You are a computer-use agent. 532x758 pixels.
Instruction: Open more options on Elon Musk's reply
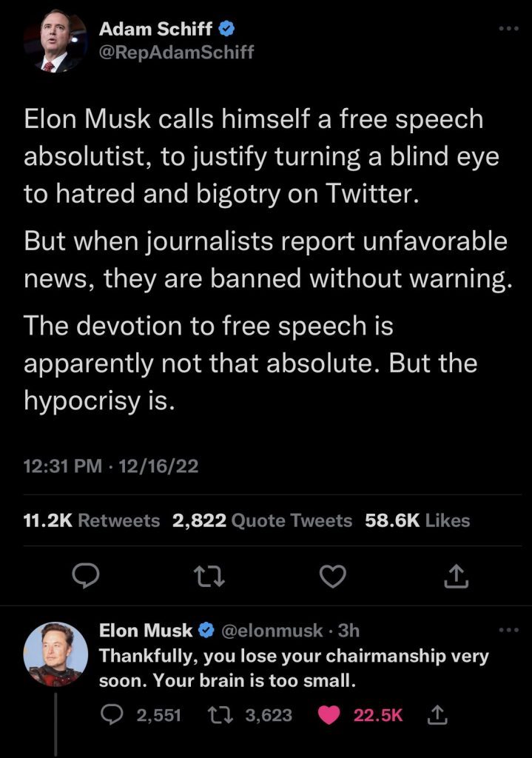coord(509,631)
